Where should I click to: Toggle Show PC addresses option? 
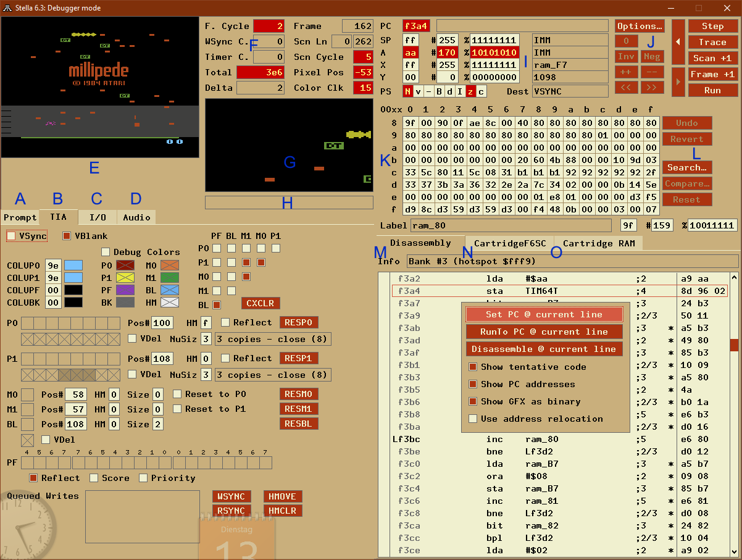tap(473, 384)
